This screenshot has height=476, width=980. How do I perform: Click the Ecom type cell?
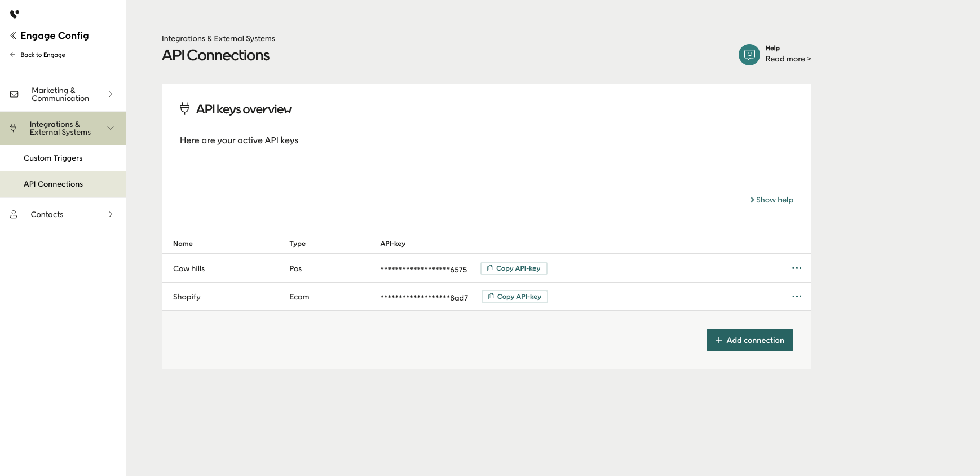click(299, 297)
